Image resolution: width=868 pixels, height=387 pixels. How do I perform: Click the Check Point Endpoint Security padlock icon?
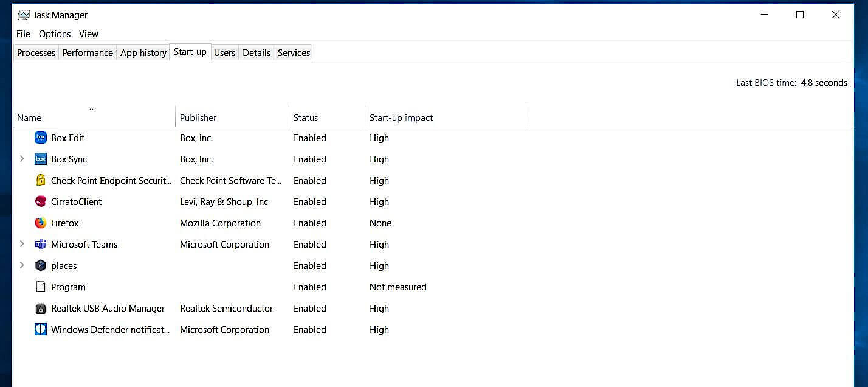(40, 180)
